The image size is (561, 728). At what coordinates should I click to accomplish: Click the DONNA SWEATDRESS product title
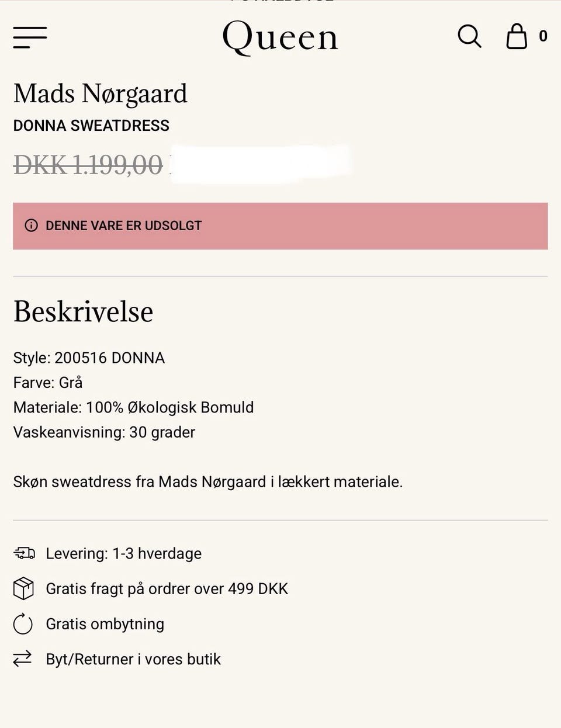click(91, 125)
